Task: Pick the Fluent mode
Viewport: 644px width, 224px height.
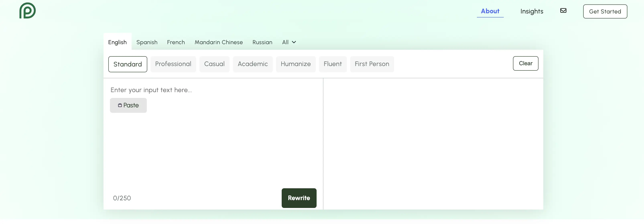Action: click(x=332, y=64)
